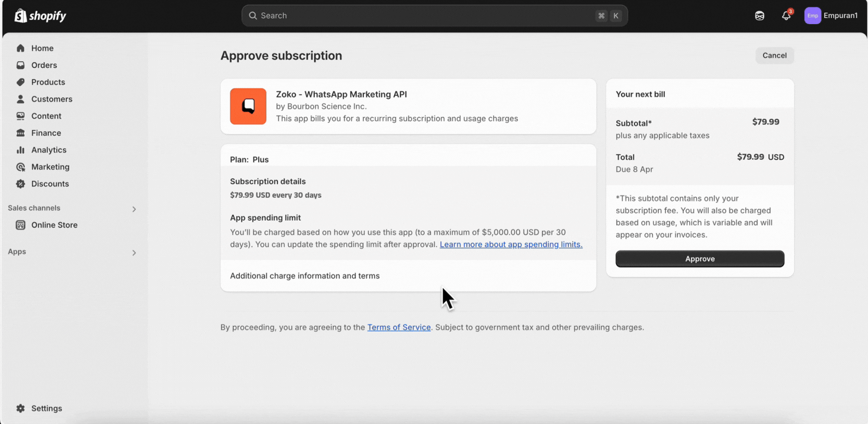The image size is (868, 424).
Task: Click the 'Your next bill' heading
Action: [x=640, y=95]
